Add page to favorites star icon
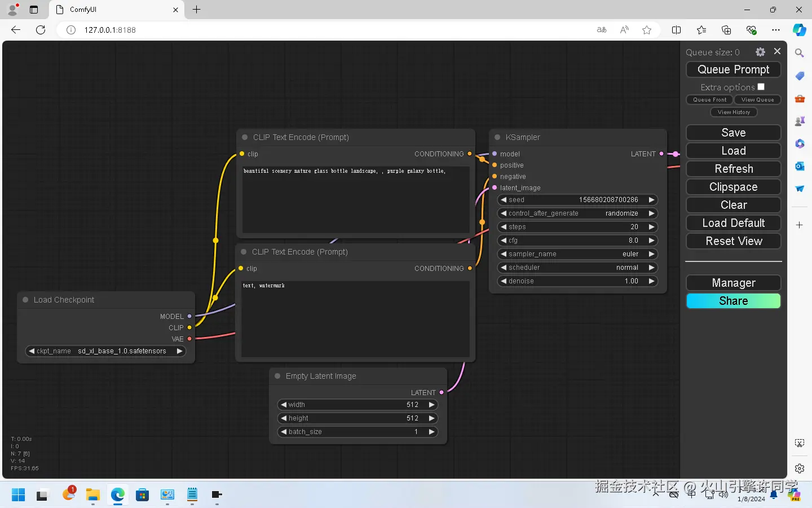 647,30
